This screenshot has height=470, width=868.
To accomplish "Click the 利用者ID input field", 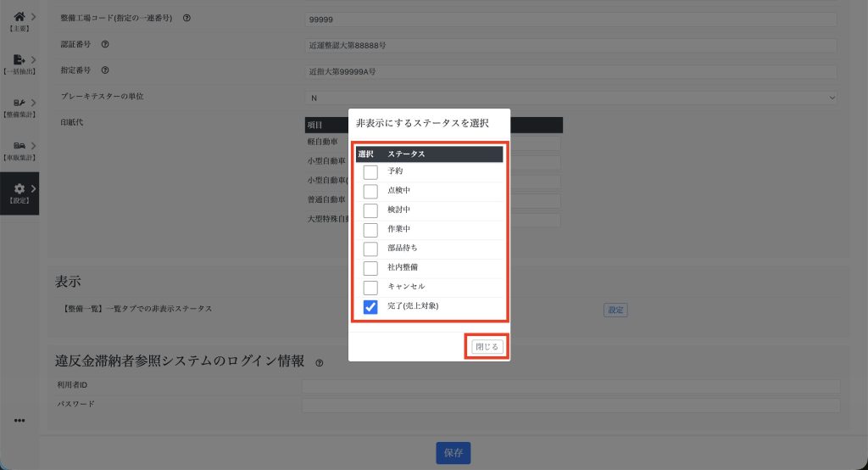I will click(570, 386).
